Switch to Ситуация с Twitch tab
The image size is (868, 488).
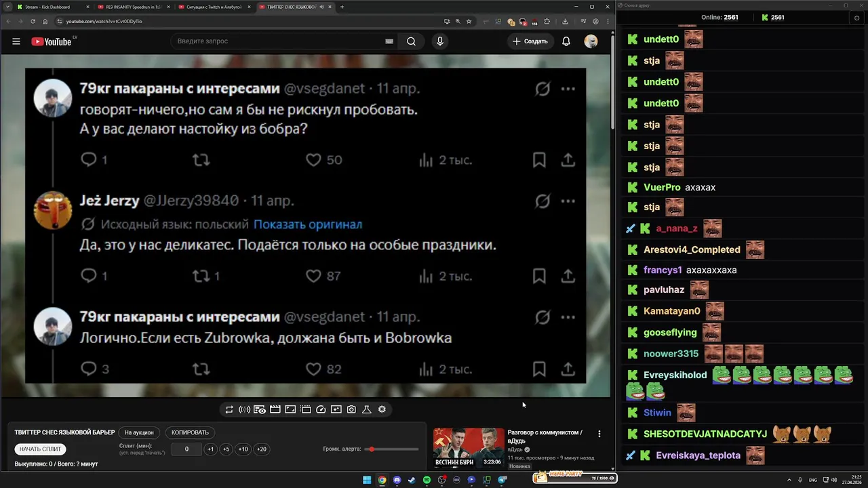(214, 7)
